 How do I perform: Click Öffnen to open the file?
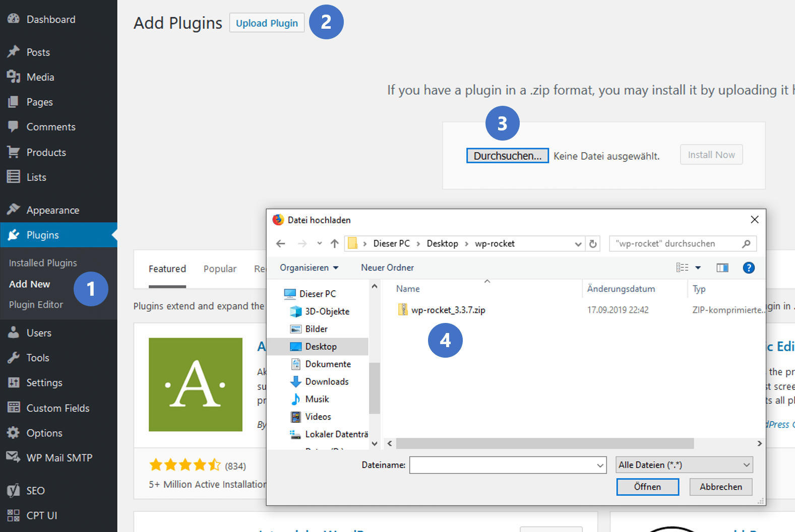(x=647, y=487)
